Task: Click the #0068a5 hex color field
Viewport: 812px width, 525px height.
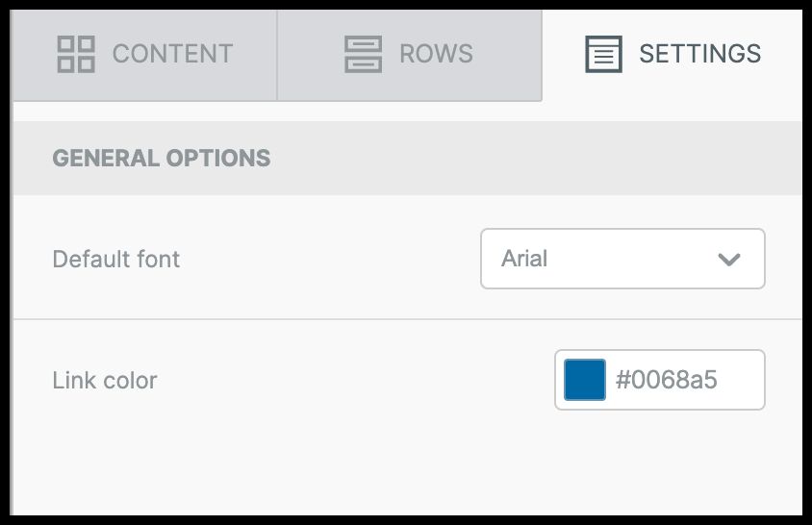Action: click(x=667, y=380)
